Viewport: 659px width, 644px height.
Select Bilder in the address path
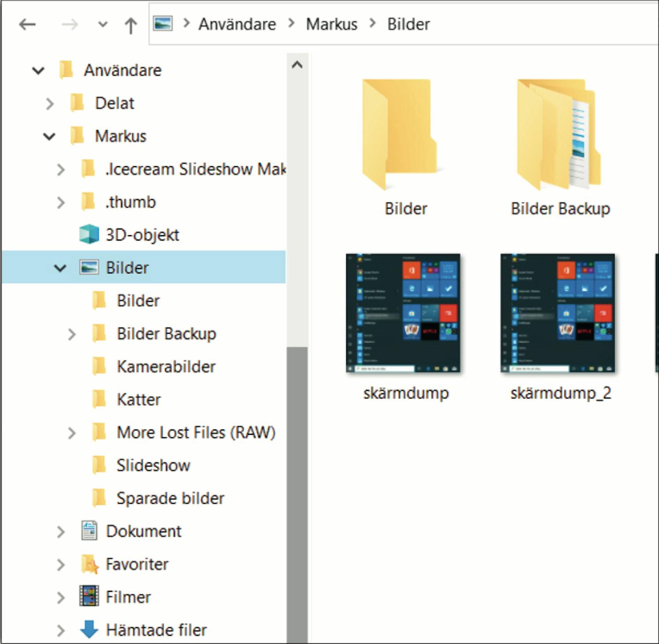click(x=408, y=24)
